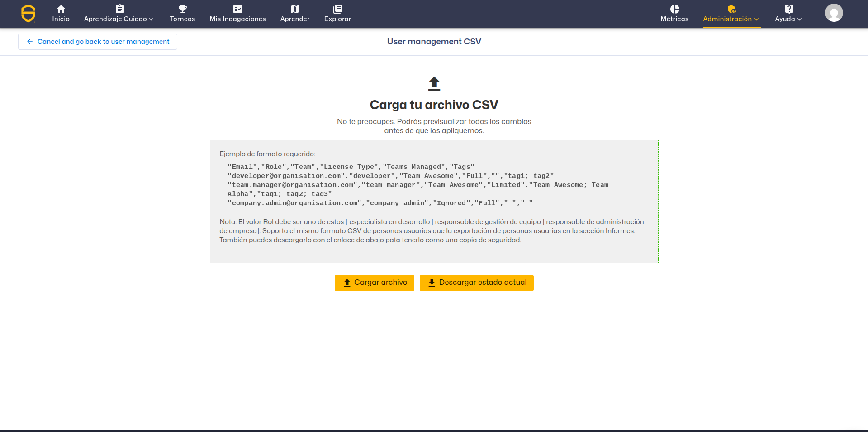Click Cancel and go back to user management
Screen dimensions: 868x432
point(98,42)
